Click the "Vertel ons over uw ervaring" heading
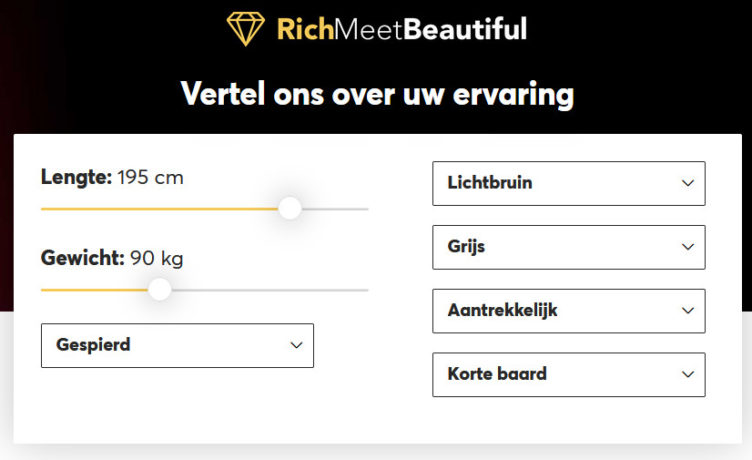 click(377, 94)
